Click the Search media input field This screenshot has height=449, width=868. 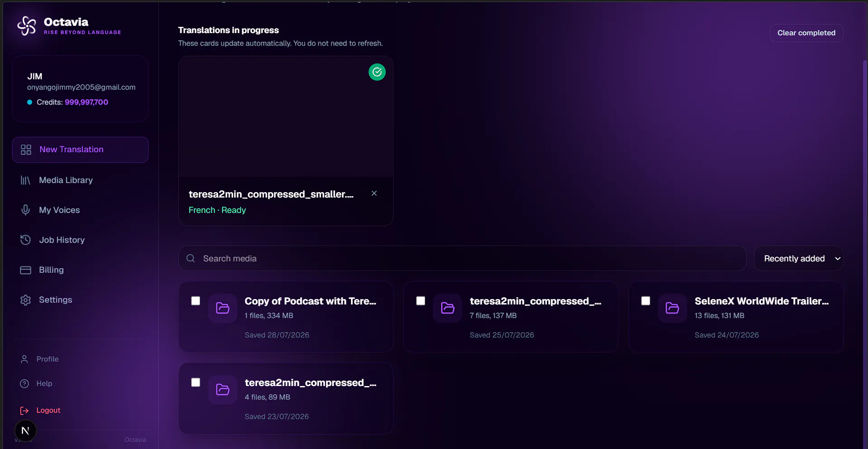462,258
